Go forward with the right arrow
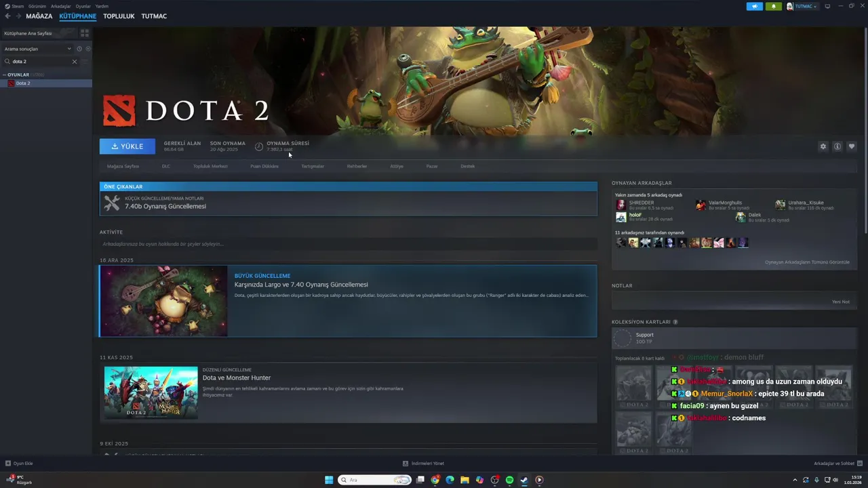The image size is (868, 488). point(18,16)
